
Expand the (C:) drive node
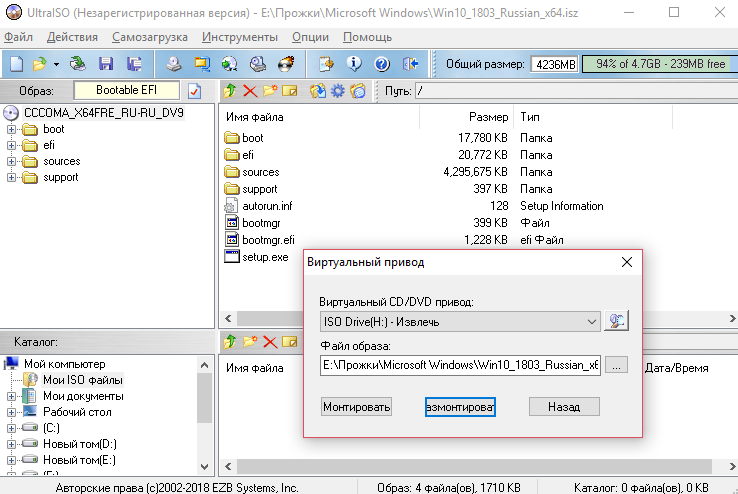(11, 428)
